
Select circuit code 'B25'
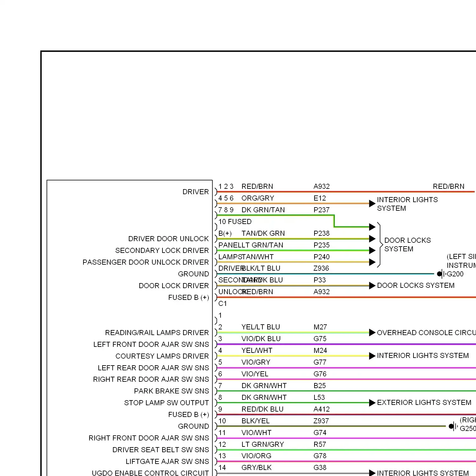tap(320, 386)
